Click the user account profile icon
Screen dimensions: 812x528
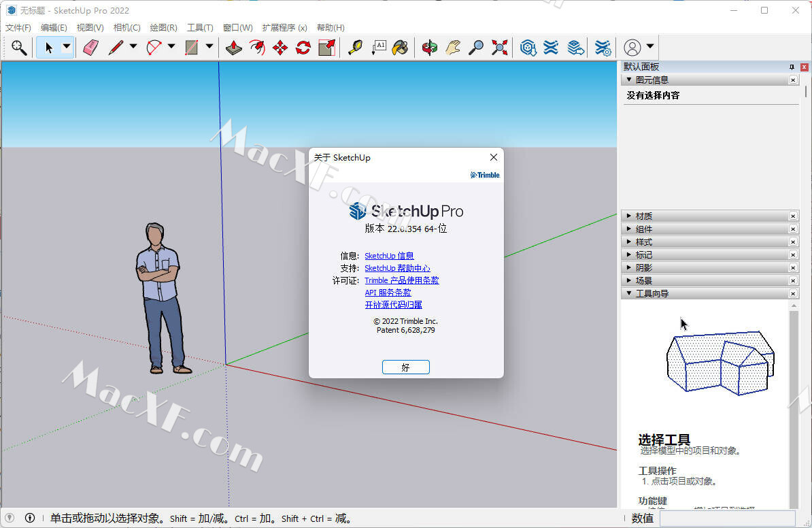(x=632, y=48)
